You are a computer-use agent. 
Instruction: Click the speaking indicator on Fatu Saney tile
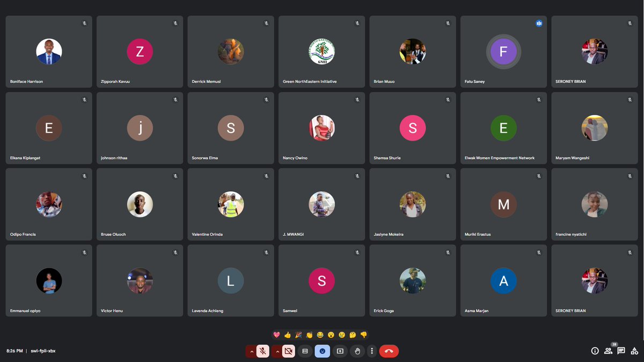pyautogui.click(x=539, y=24)
